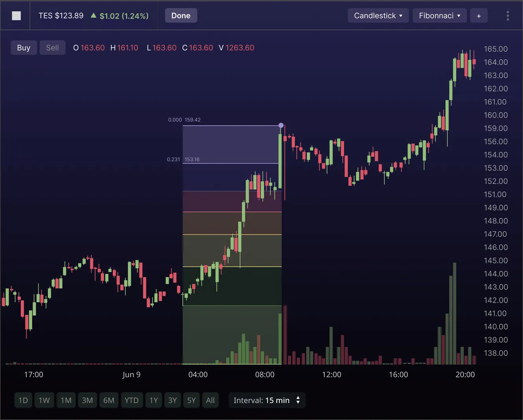Viewport: 523px width, 420px height.
Task: Select the 6M time range
Action: click(x=109, y=400)
